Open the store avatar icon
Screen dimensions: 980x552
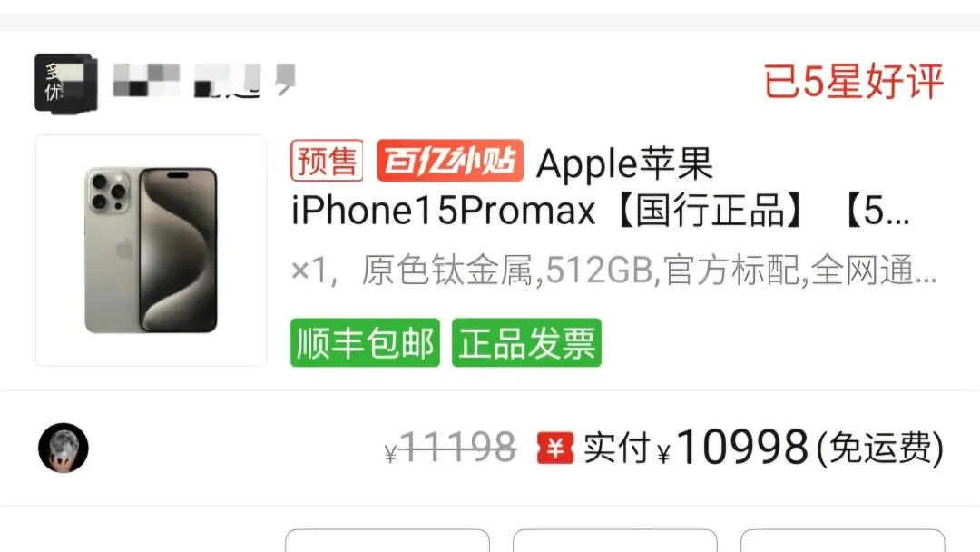65,84
